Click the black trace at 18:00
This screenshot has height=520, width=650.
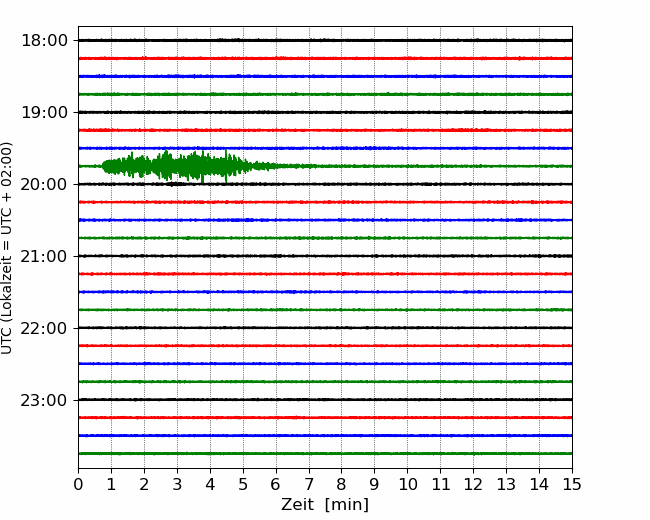coord(325,40)
